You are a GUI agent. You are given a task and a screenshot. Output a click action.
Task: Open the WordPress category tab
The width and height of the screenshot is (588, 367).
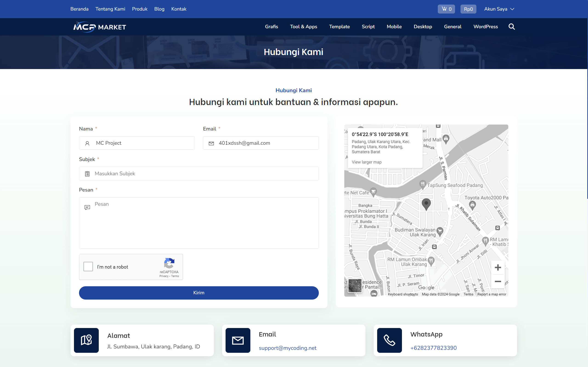486,27
